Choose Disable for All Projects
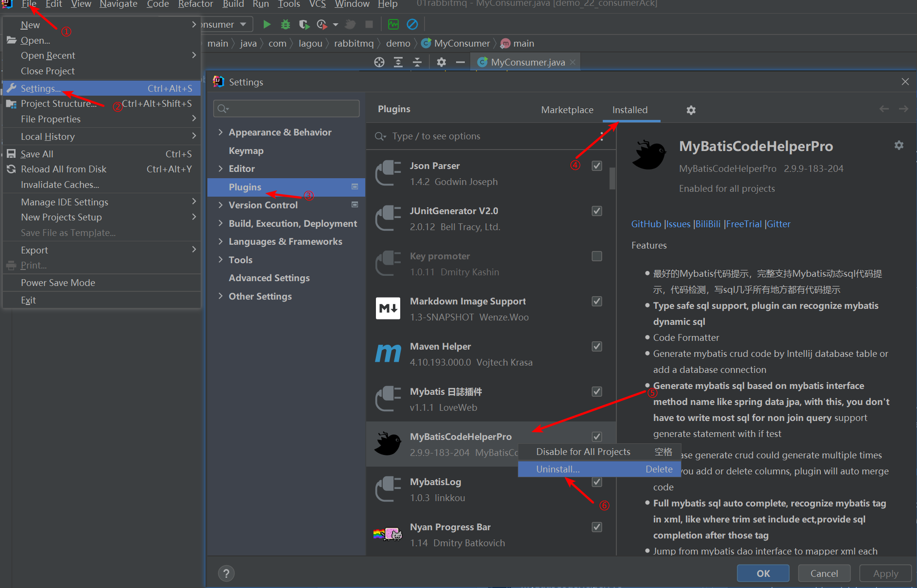Viewport: 917px width, 588px height. [x=599, y=452]
